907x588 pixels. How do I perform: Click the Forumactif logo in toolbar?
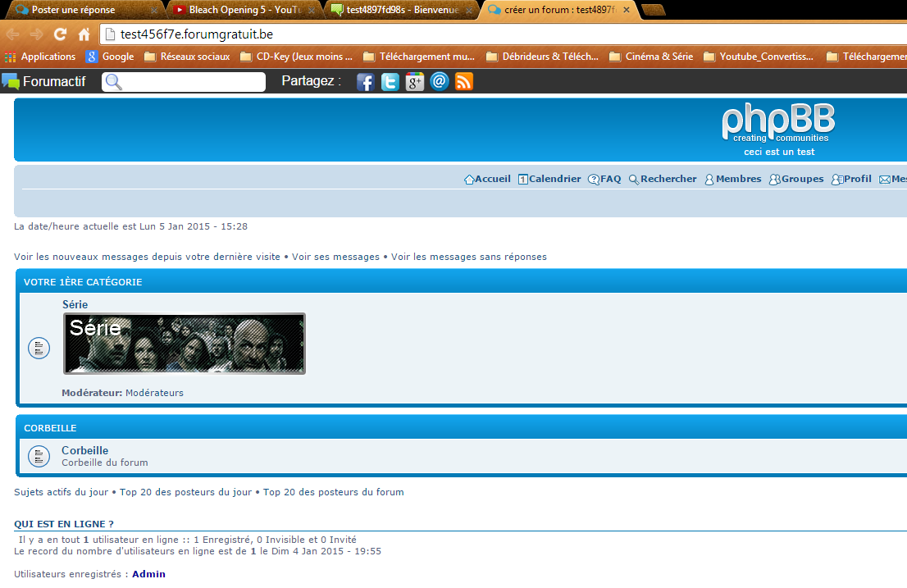(x=44, y=81)
